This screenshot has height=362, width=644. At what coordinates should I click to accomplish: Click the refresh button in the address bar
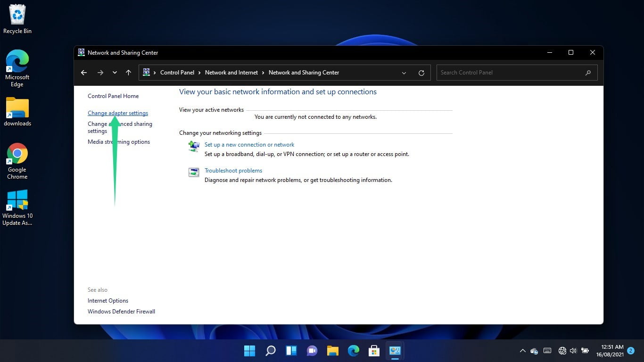(x=421, y=72)
